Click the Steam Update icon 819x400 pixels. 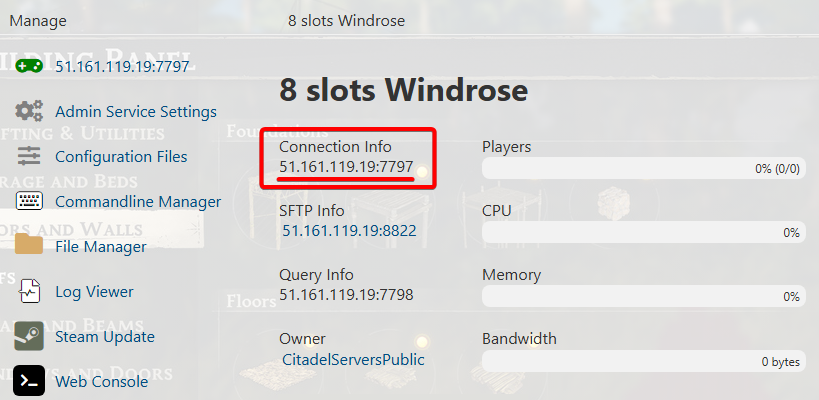click(29, 337)
